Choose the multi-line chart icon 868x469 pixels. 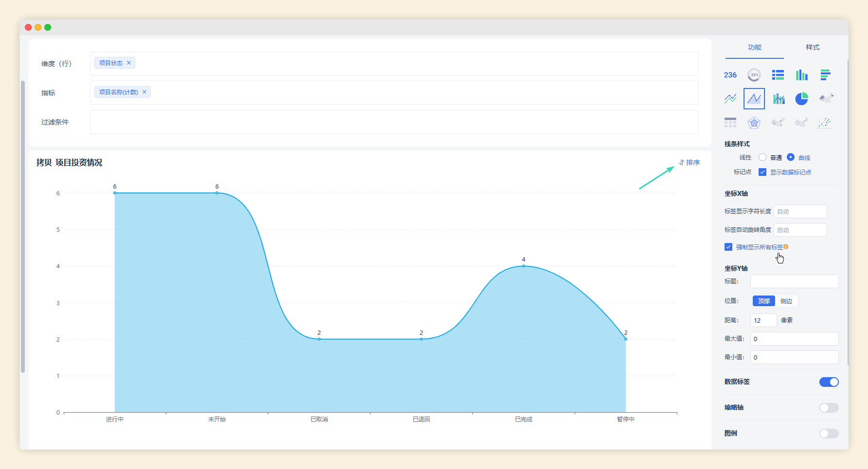point(730,99)
